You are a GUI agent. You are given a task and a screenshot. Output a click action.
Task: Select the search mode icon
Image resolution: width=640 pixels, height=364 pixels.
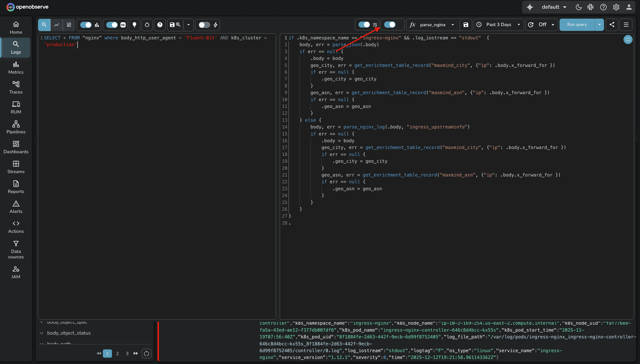click(44, 25)
